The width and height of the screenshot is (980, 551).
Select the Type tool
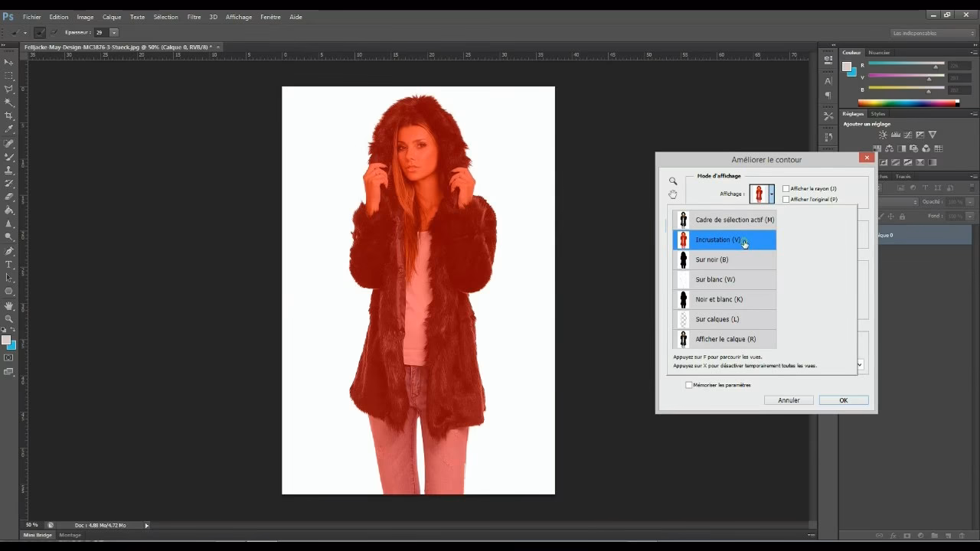tap(9, 265)
